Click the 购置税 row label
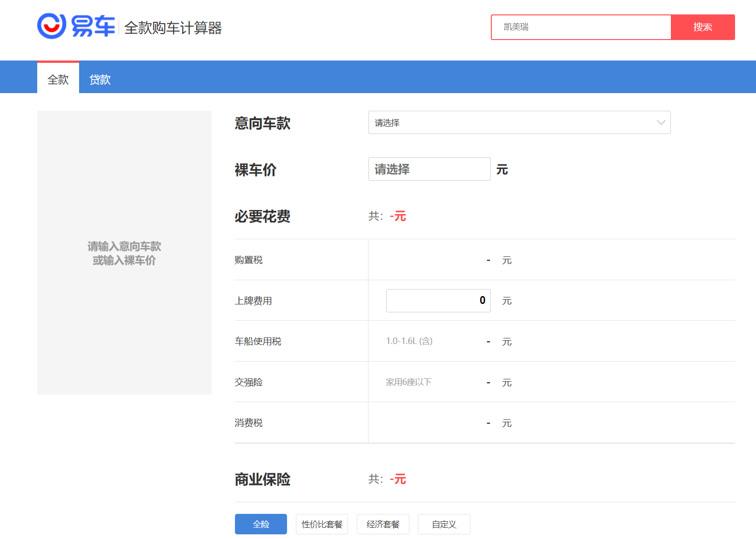Viewport: 756px width, 539px height. point(248,260)
